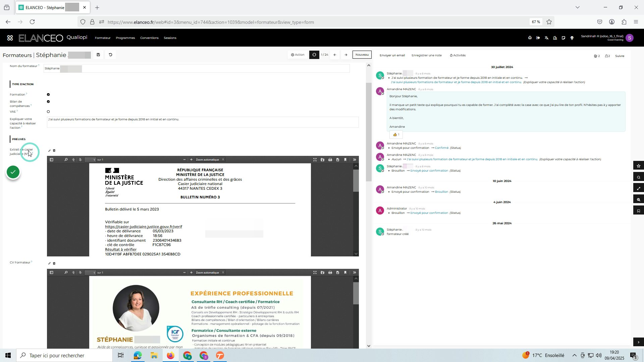Open the main apps grid menu

click(x=10, y=38)
